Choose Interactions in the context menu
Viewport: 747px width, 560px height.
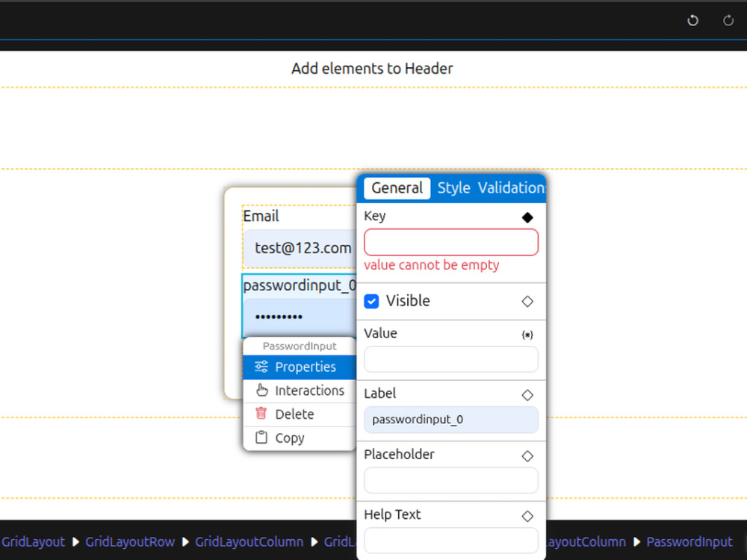tap(300, 391)
